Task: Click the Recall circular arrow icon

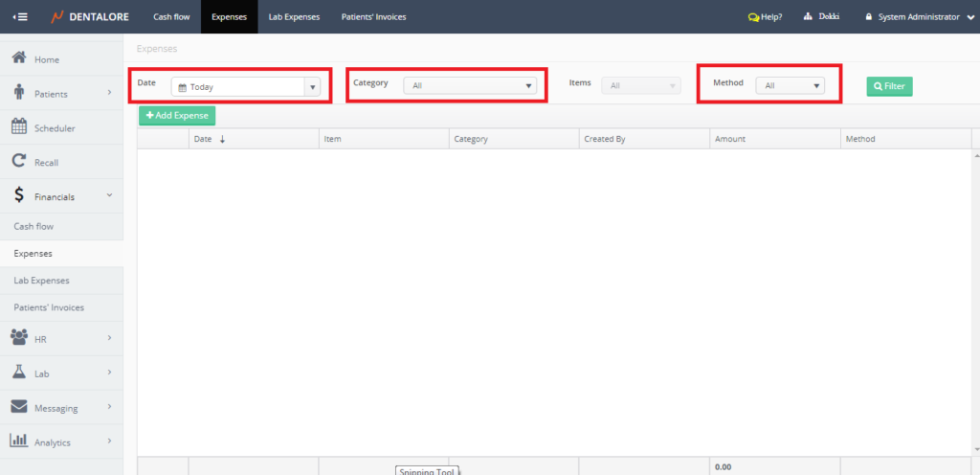Action: [18, 162]
